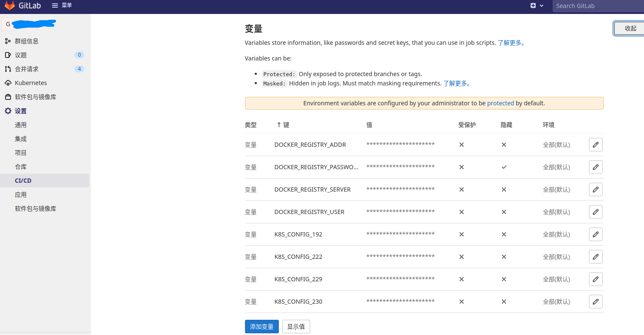Click the GitLab fox logo
Image resolution: width=644 pixels, height=335 pixels.
10,5
